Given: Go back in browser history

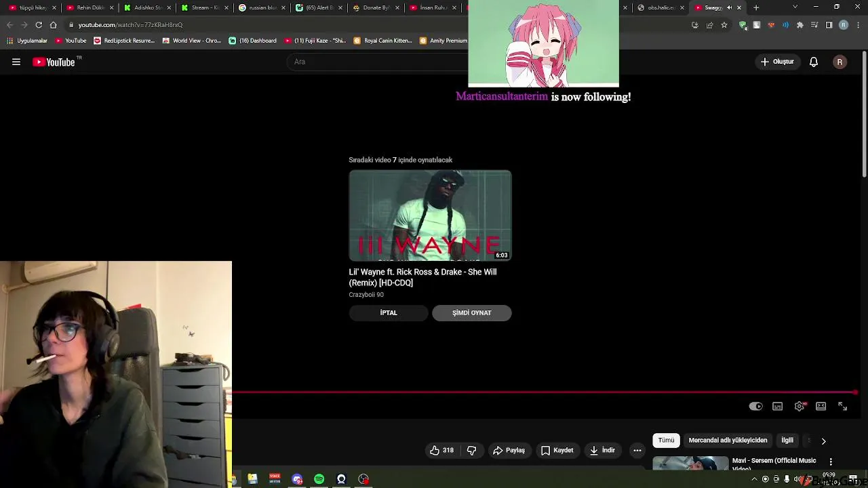Looking at the screenshot, I should 9,25.
